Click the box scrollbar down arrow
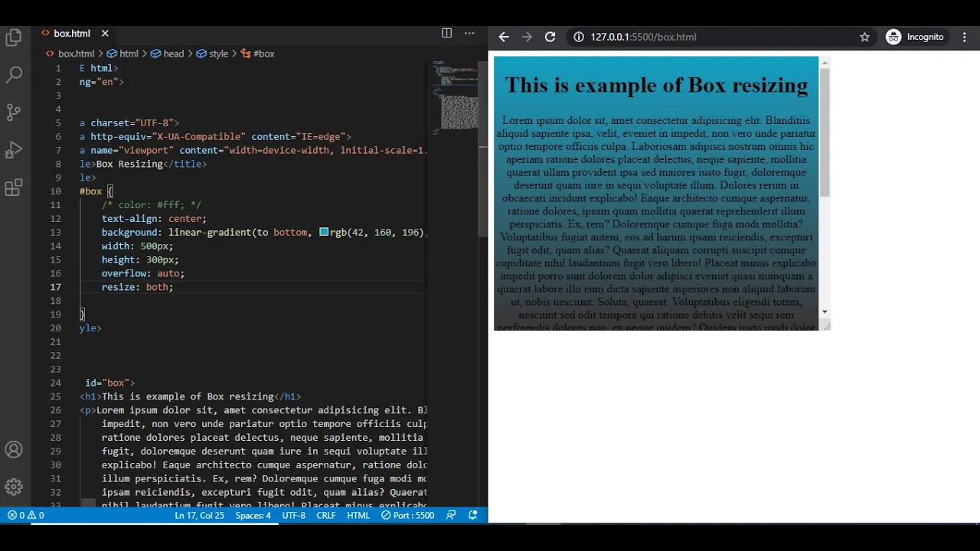Viewport: 980px width, 551px height. tap(825, 311)
